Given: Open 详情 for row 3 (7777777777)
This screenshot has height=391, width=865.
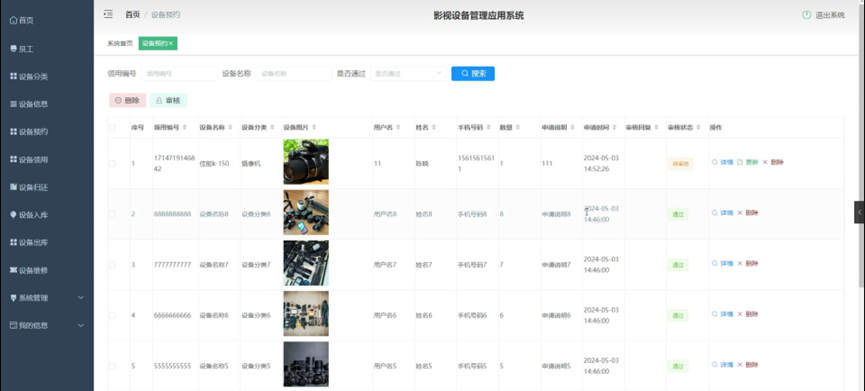Looking at the screenshot, I should (x=723, y=264).
